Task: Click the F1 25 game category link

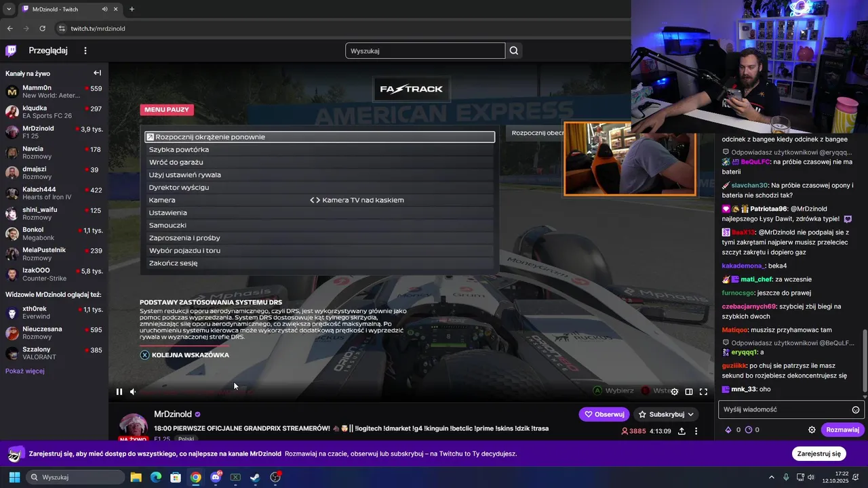Action: coord(162,439)
